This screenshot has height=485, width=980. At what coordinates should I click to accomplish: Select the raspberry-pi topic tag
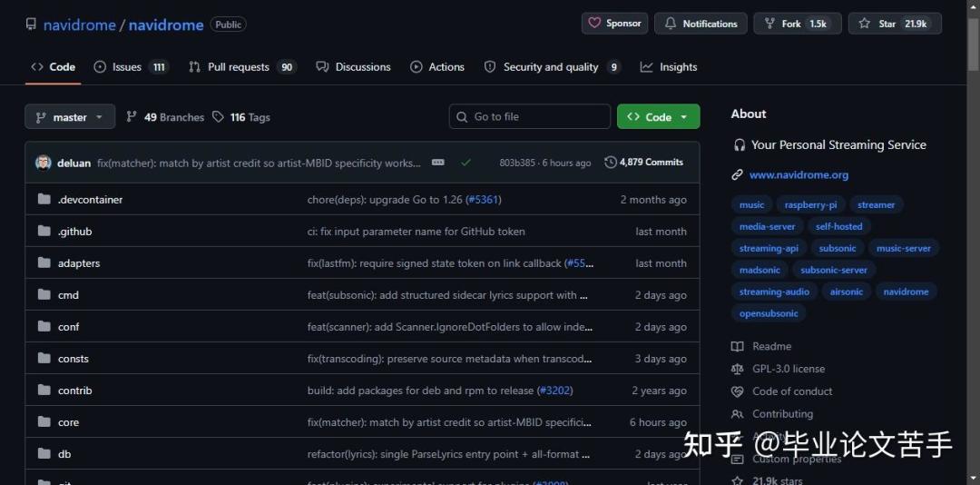(810, 204)
